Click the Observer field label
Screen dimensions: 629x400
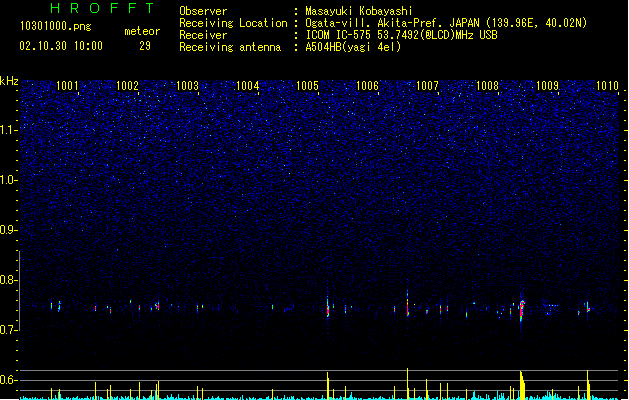(203, 11)
